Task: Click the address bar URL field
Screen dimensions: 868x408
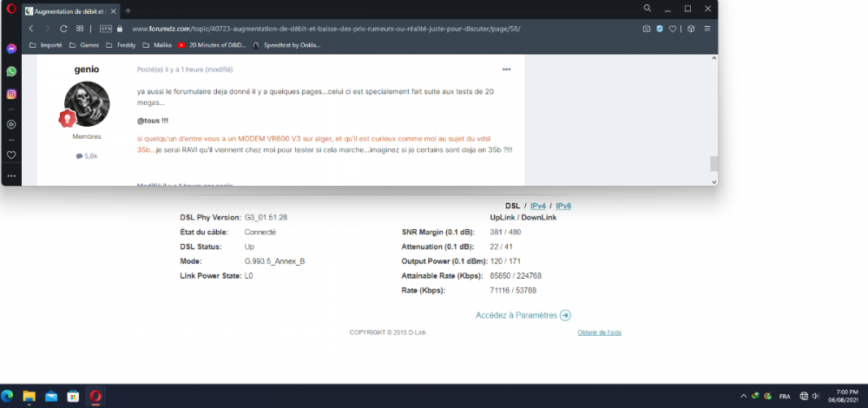Action: [347, 29]
